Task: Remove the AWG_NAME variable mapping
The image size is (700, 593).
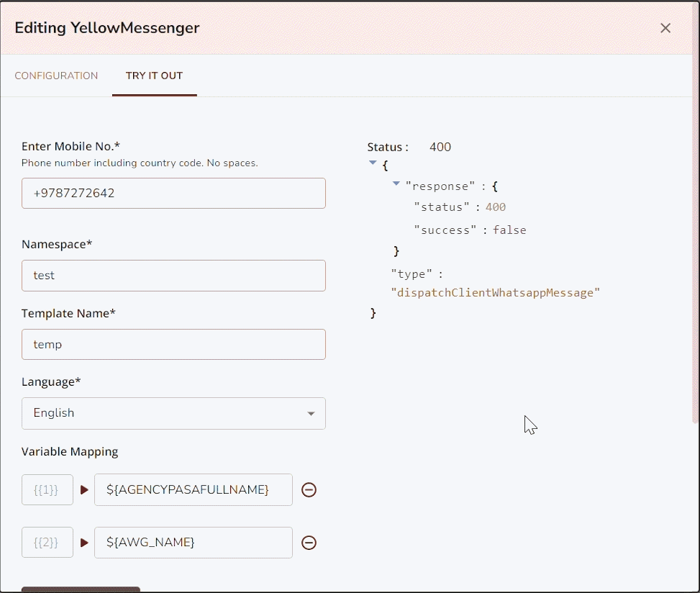Action: 309,543
